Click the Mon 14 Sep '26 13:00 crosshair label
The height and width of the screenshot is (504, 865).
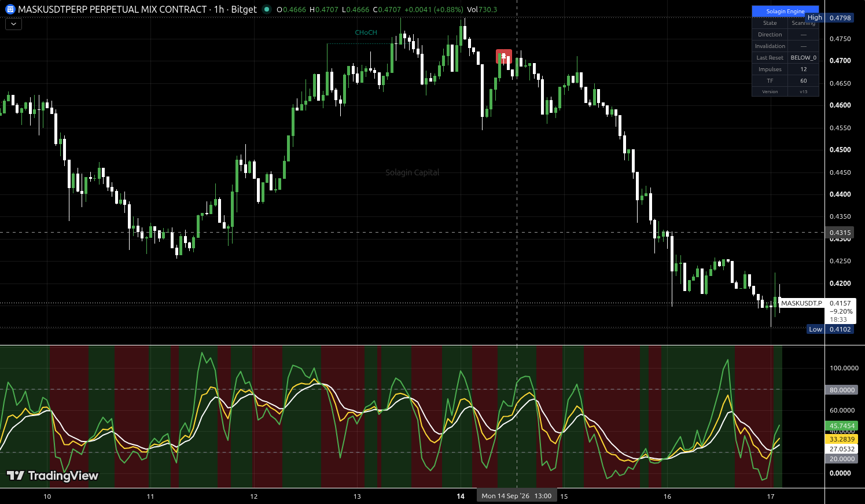tap(517, 496)
